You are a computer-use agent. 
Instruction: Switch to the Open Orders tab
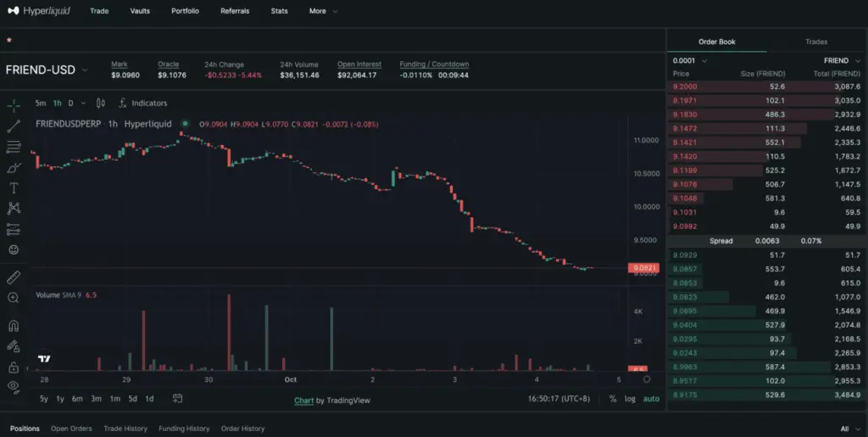pyautogui.click(x=71, y=429)
